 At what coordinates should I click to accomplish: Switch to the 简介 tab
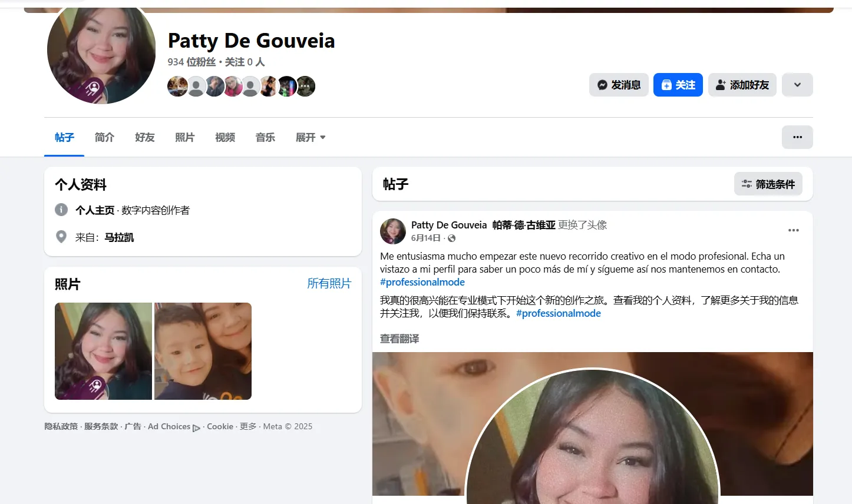[x=104, y=137]
